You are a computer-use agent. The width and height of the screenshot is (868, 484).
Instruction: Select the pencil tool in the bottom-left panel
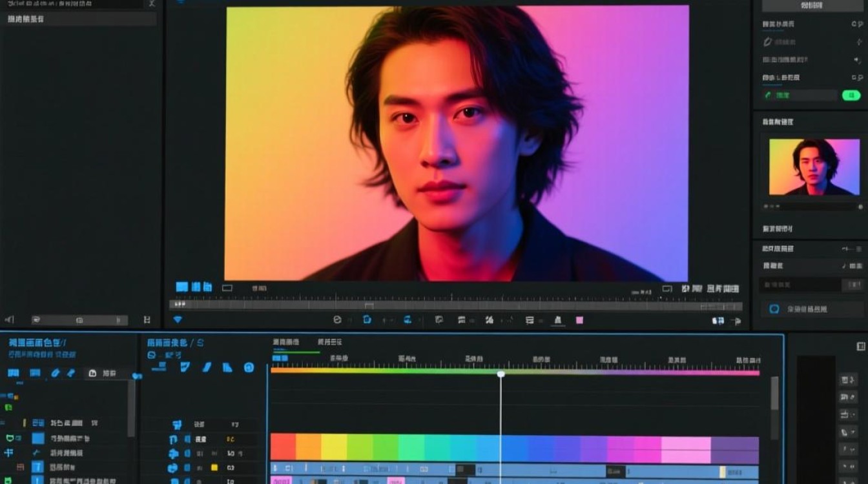coord(55,373)
